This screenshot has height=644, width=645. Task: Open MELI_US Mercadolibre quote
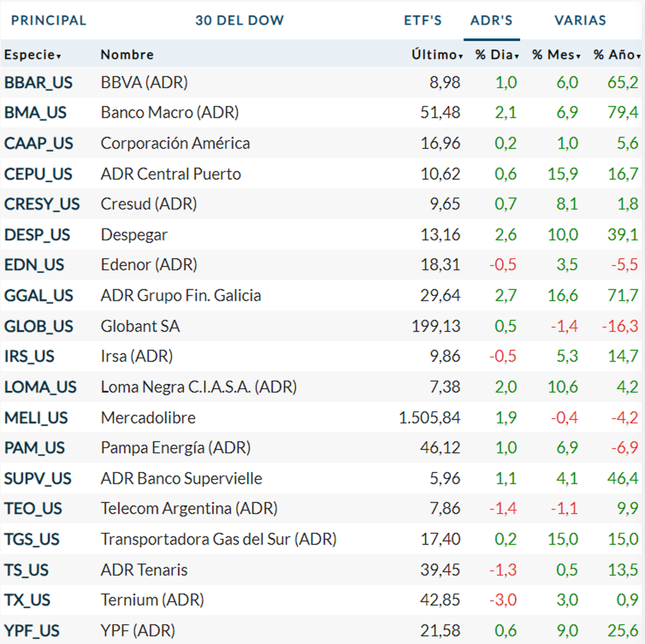[x=36, y=418]
